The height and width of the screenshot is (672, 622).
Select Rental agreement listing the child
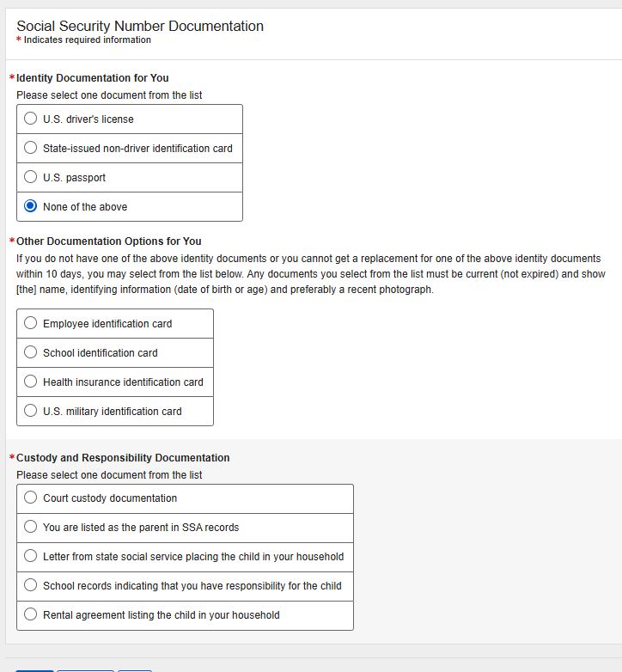pos(31,615)
